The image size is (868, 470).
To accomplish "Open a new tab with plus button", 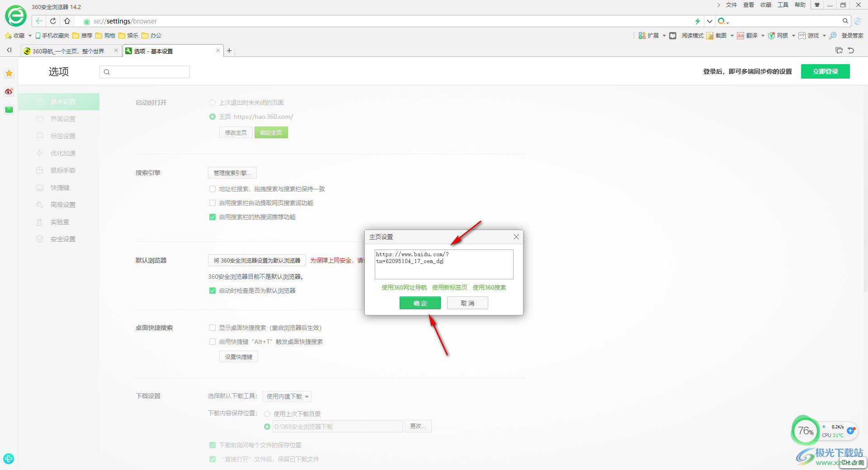I will [229, 51].
